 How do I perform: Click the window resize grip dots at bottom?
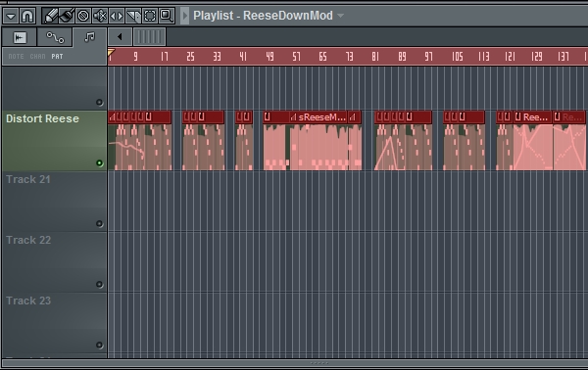click(319, 363)
